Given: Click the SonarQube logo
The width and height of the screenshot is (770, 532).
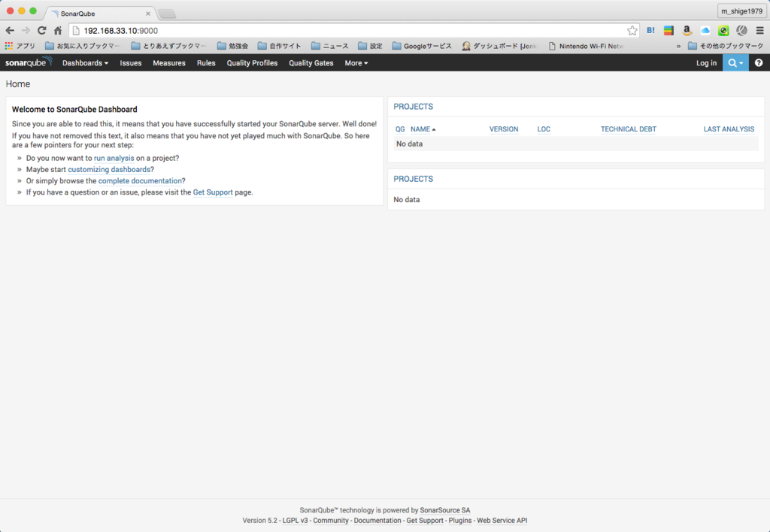Looking at the screenshot, I should coord(29,62).
